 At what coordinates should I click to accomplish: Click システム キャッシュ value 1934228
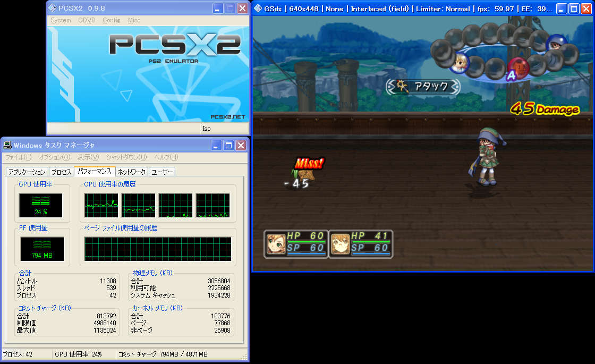pos(219,295)
